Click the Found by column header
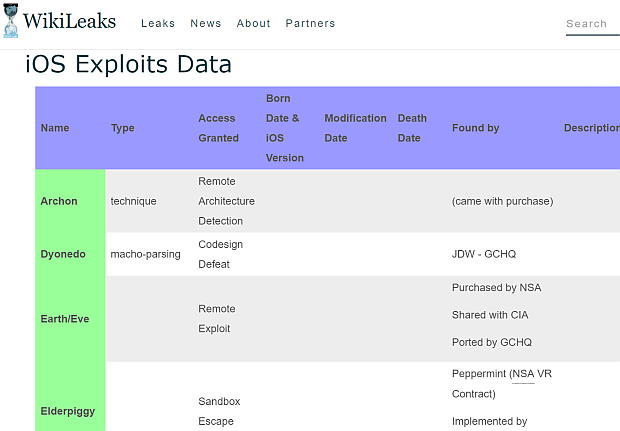The height and width of the screenshot is (431, 620). point(476,128)
